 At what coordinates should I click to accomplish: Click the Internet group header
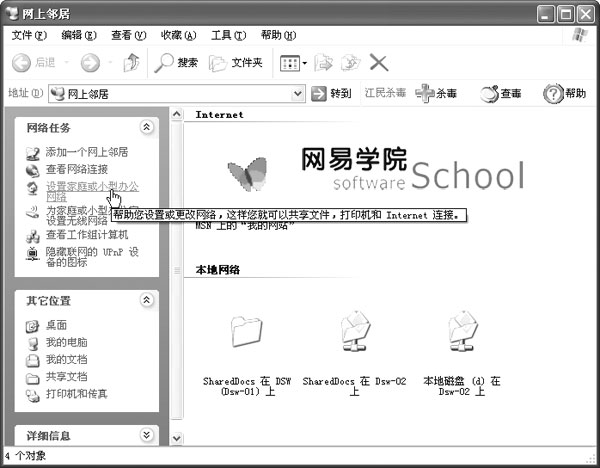click(x=219, y=114)
